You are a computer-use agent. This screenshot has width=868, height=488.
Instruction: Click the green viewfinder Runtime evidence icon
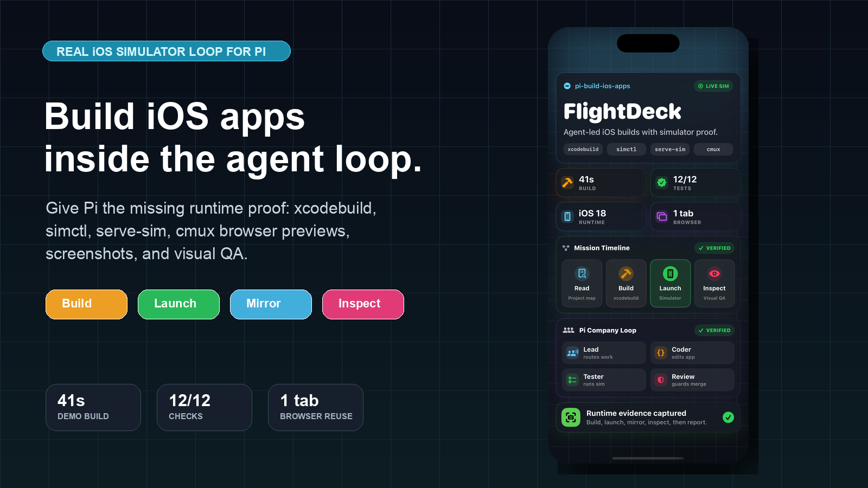tap(571, 417)
